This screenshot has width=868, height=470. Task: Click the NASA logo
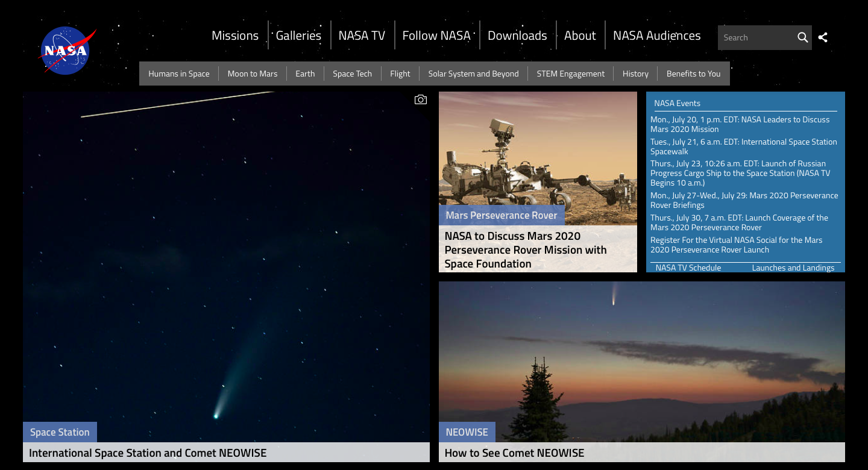68,51
